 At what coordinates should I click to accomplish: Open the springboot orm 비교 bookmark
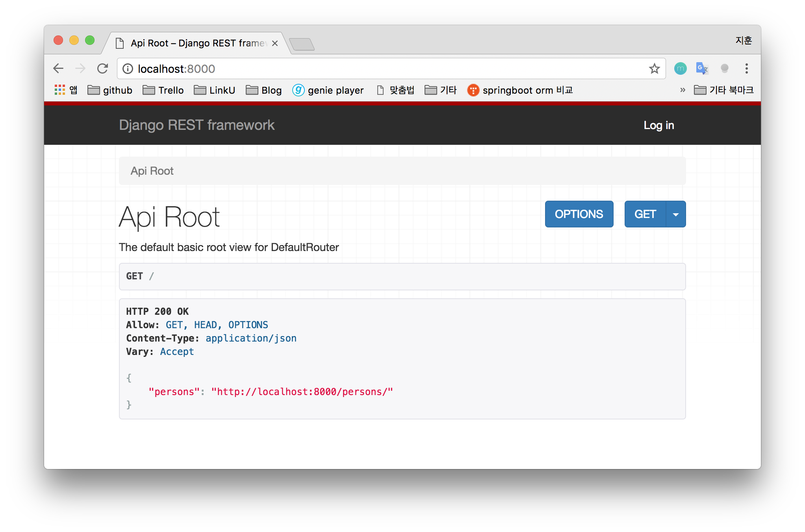click(520, 90)
